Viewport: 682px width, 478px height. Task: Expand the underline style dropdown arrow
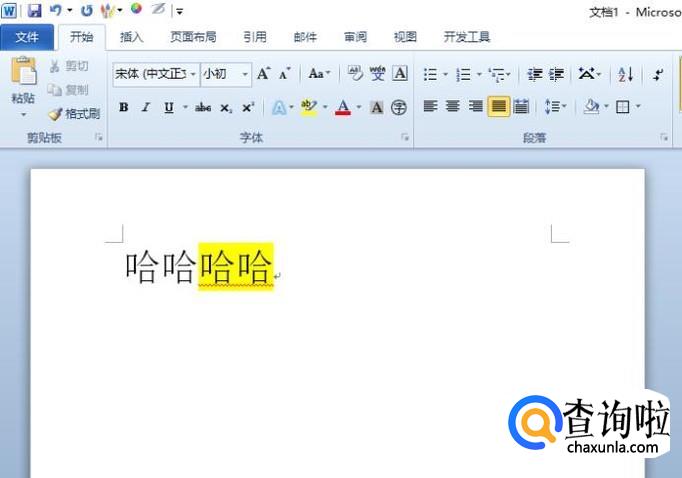185,107
